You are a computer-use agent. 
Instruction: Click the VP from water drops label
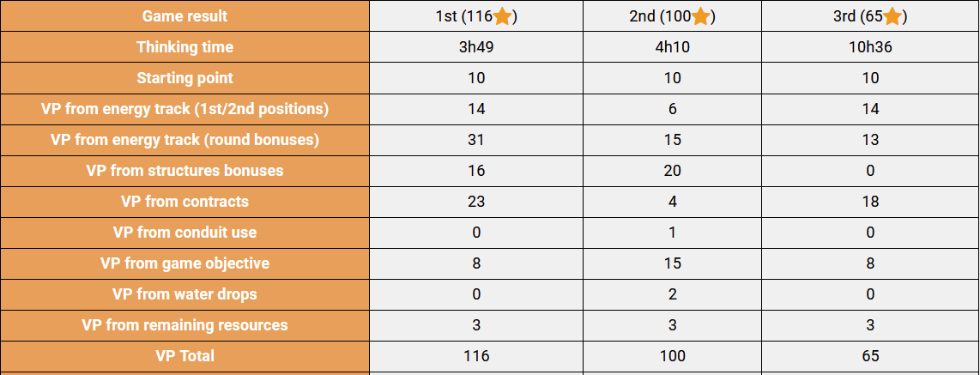[185, 294]
